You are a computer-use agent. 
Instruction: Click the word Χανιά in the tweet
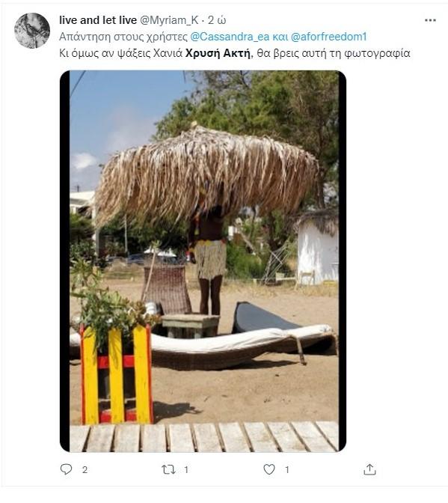pos(168,53)
